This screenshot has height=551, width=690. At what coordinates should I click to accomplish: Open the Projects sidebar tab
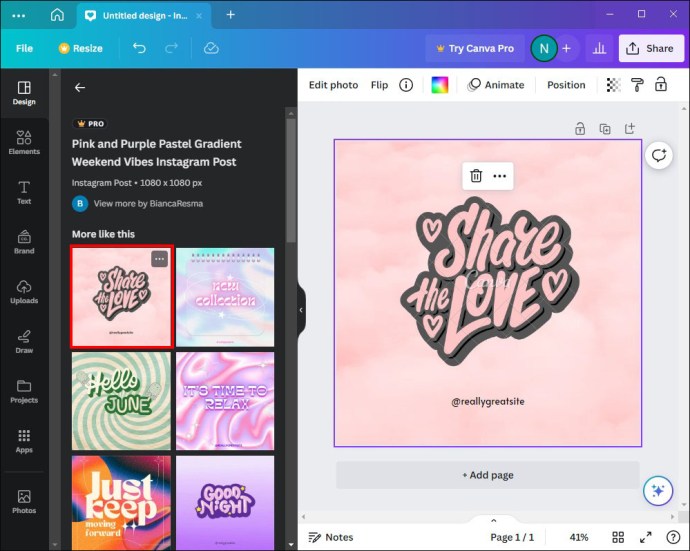tap(24, 391)
